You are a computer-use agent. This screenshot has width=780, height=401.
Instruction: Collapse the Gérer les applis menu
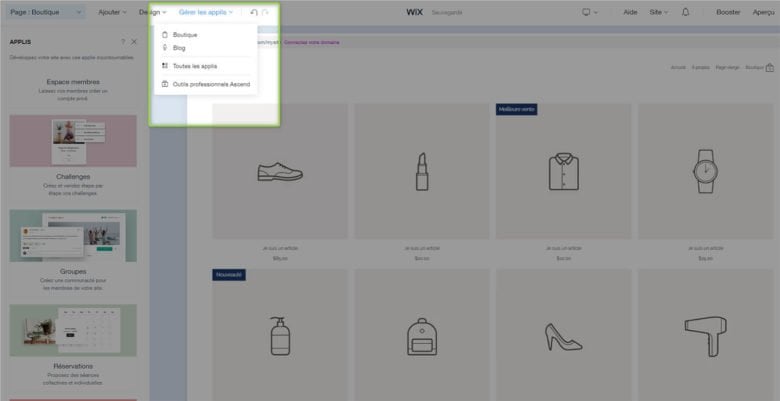pyautogui.click(x=206, y=12)
